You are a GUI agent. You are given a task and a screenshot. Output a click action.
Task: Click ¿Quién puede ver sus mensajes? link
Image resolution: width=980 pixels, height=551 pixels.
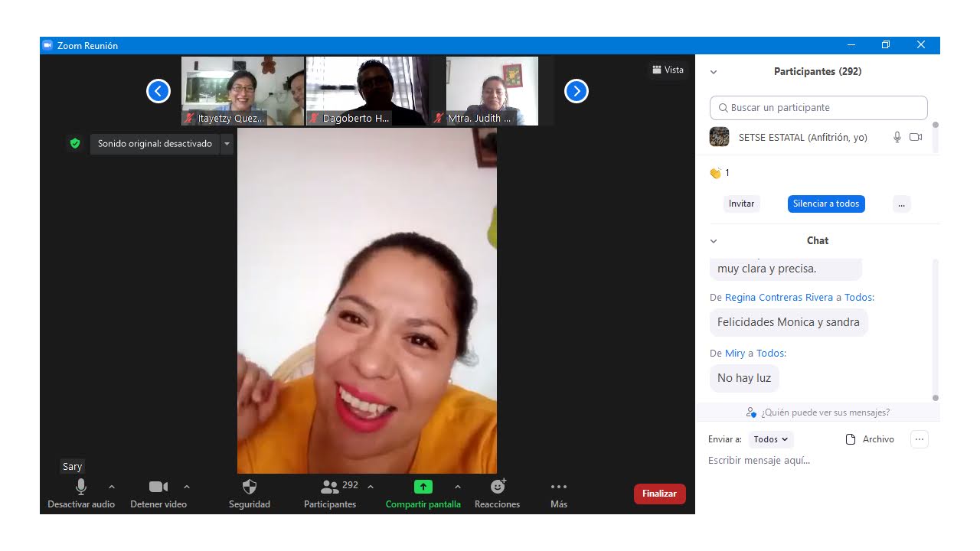tap(825, 412)
